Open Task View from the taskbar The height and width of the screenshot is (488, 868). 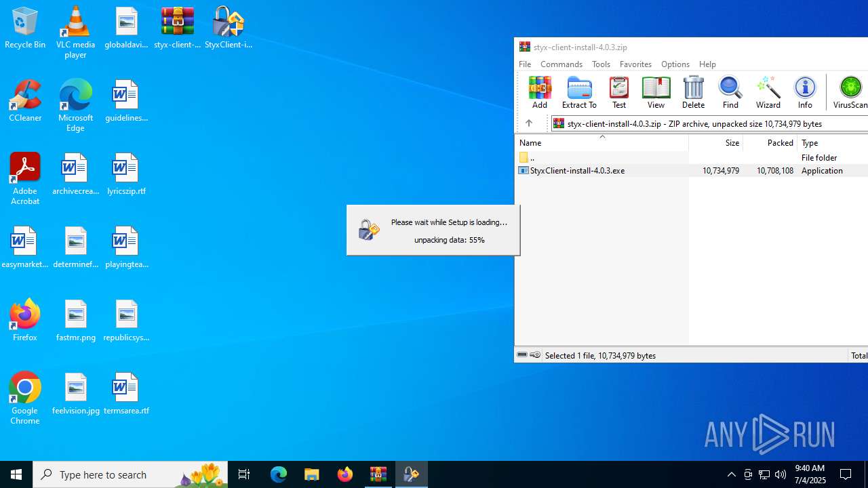pos(244,474)
